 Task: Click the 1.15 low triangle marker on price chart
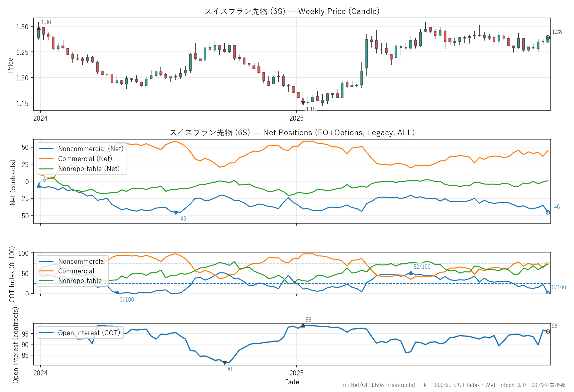[x=303, y=103]
